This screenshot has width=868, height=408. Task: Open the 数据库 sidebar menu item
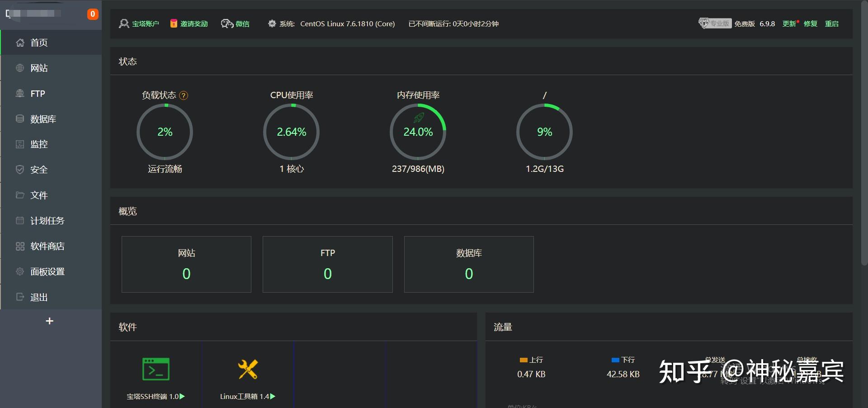(51, 119)
